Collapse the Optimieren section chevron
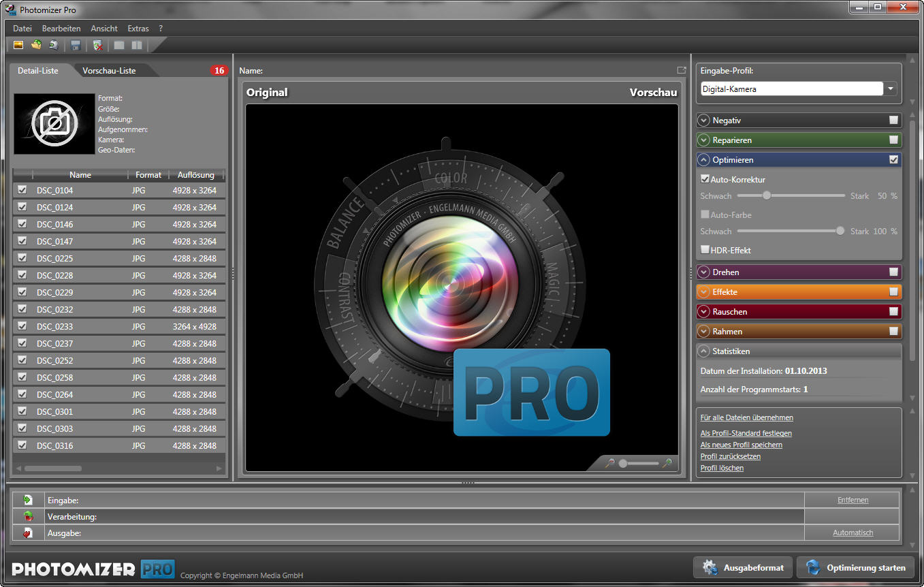924x587 pixels. pos(704,160)
